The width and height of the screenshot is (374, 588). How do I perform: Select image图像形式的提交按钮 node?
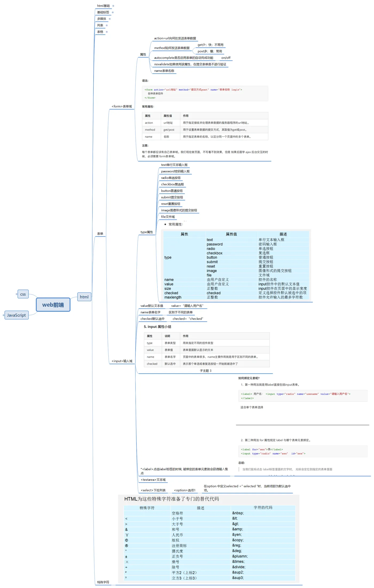(x=179, y=210)
